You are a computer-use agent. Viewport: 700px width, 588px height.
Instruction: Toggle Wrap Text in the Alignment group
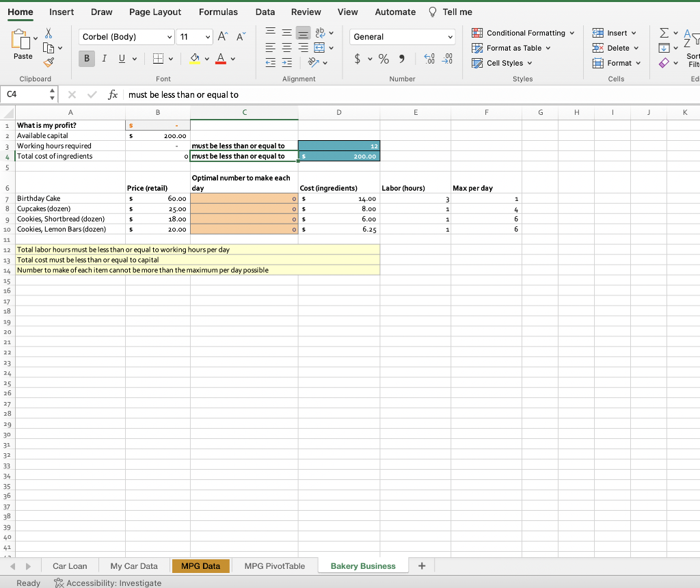click(x=321, y=31)
